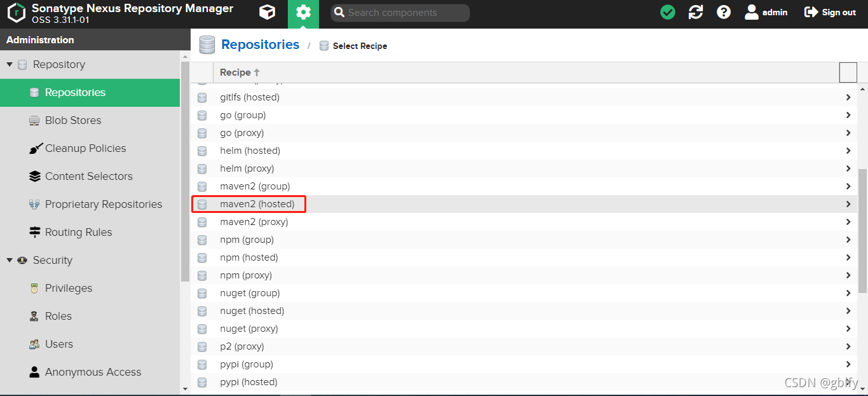The height and width of the screenshot is (396, 868).
Task: Click the admin user account button
Action: (x=766, y=12)
